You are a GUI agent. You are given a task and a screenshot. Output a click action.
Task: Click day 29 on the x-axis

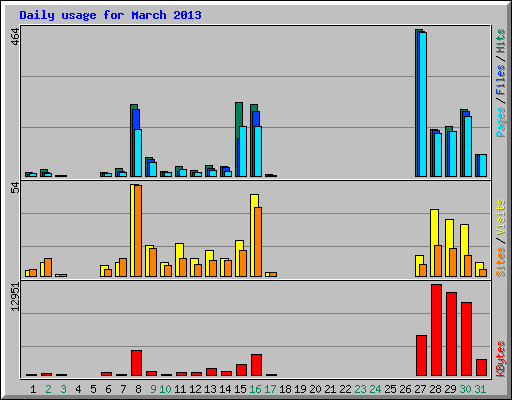pyautogui.click(x=450, y=389)
